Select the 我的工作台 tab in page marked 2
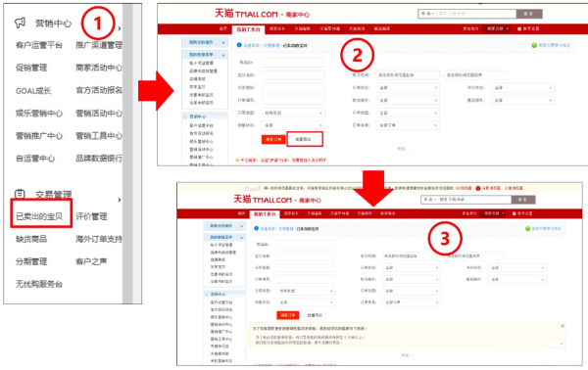 (x=248, y=29)
